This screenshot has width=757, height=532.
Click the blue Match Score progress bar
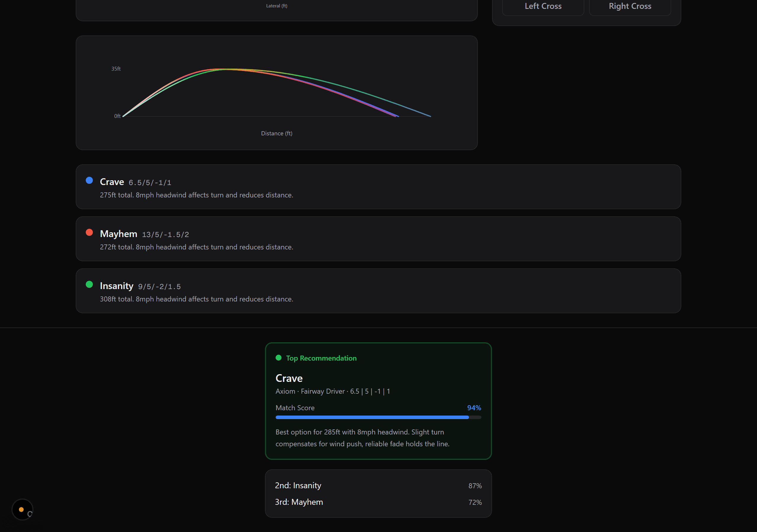click(372, 417)
